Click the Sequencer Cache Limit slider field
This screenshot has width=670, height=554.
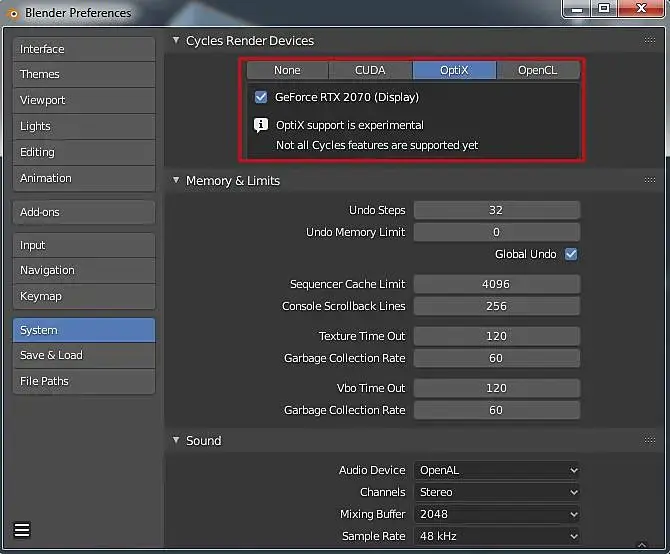pos(497,284)
